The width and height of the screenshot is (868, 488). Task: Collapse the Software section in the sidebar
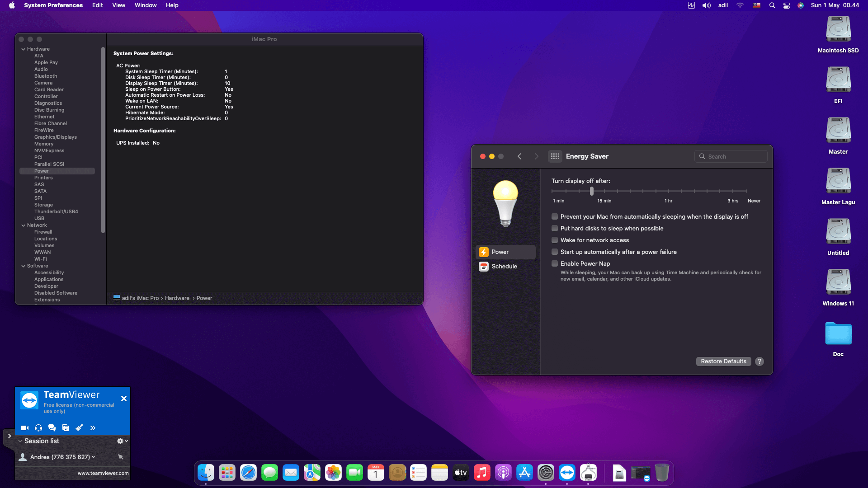click(23, 266)
